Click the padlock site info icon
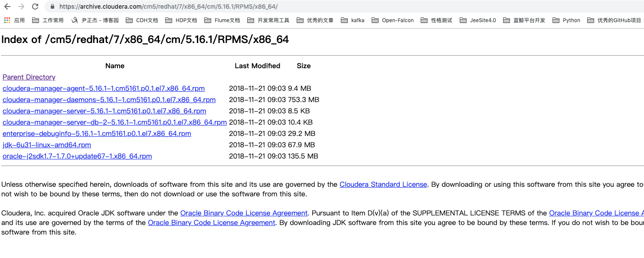The width and height of the screenshot is (644, 258). [x=52, y=7]
